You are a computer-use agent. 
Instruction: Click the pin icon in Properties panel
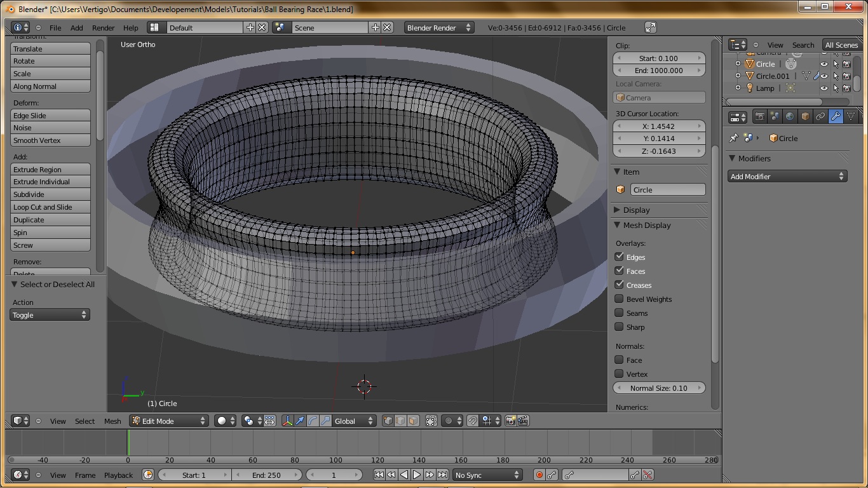[x=734, y=138]
